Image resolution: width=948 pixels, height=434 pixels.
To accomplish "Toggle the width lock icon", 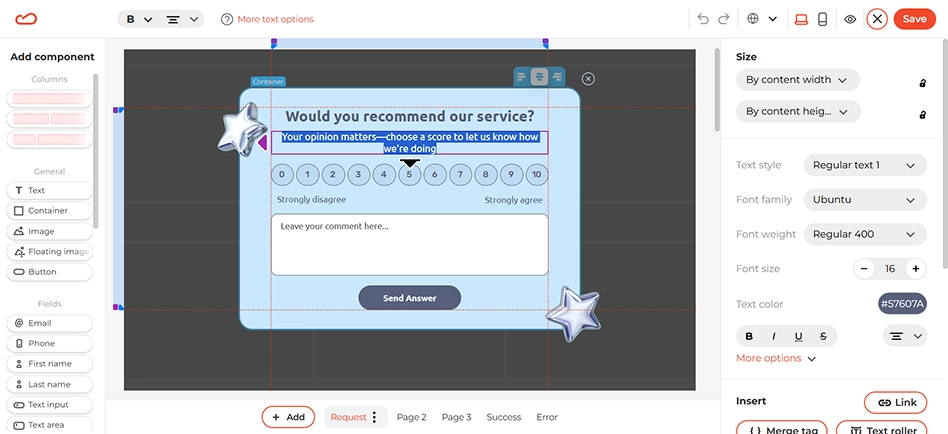I will [x=923, y=83].
